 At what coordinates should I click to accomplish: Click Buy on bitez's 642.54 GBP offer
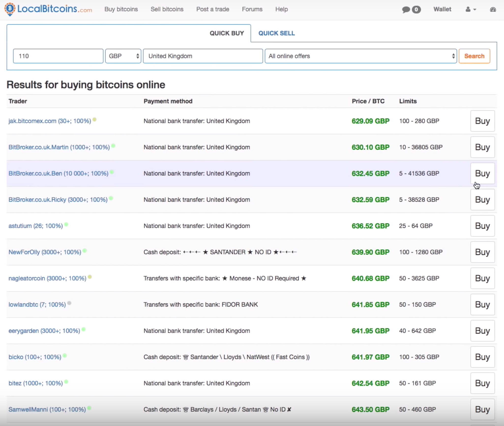(483, 383)
